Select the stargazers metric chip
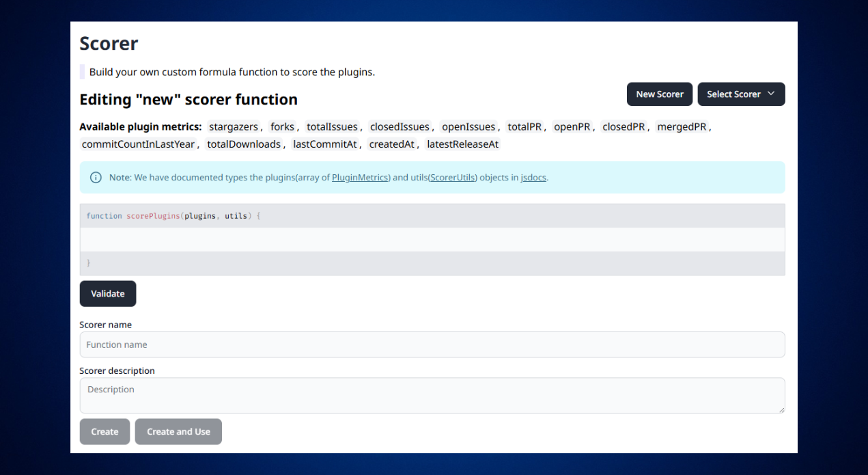The width and height of the screenshot is (868, 475). pyautogui.click(x=234, y=126)
